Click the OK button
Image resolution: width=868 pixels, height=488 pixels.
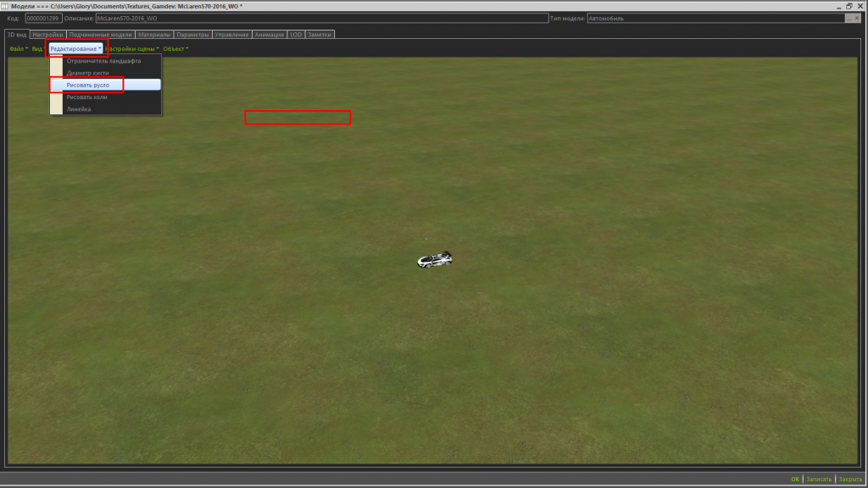coord(795,480)
